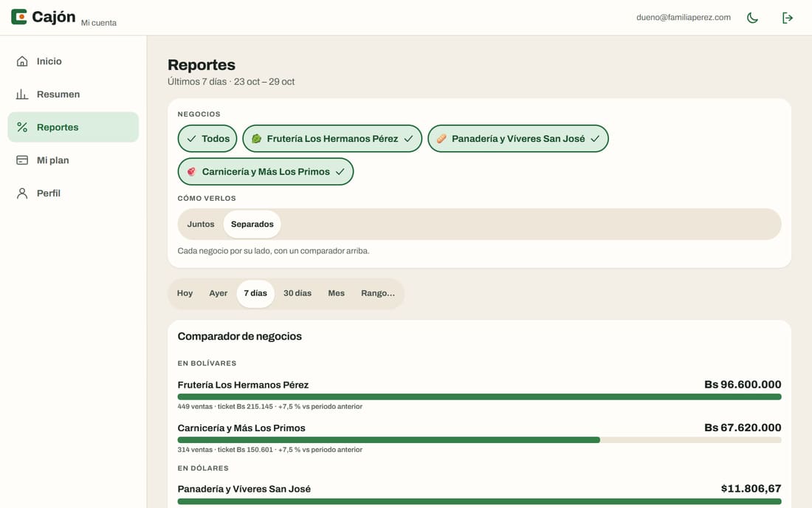Click the 314 ventas detail line
The width and height of the screenshot is (812, 508).
click(x=269, y=450)
